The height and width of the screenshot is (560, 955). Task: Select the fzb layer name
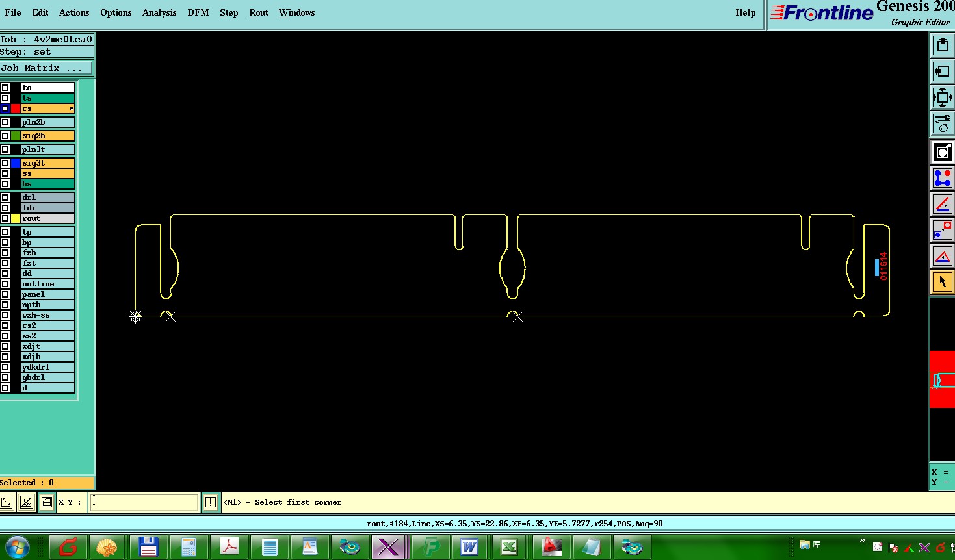coord(47,253)
